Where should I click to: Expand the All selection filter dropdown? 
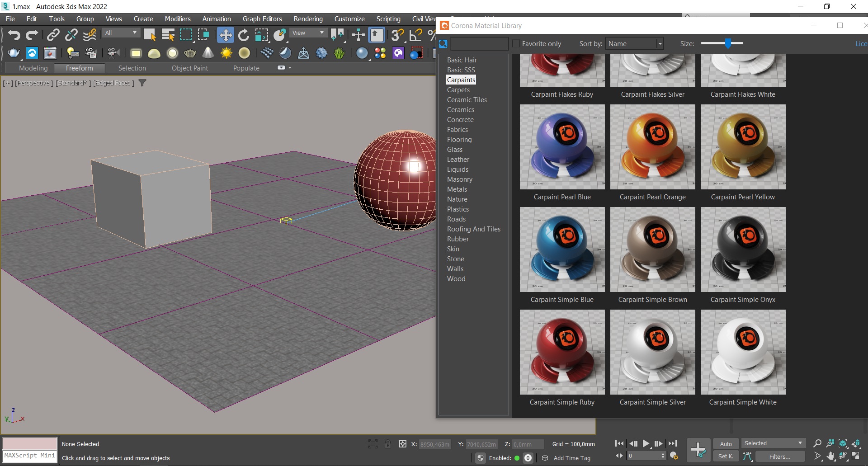(x=121, y=33)
